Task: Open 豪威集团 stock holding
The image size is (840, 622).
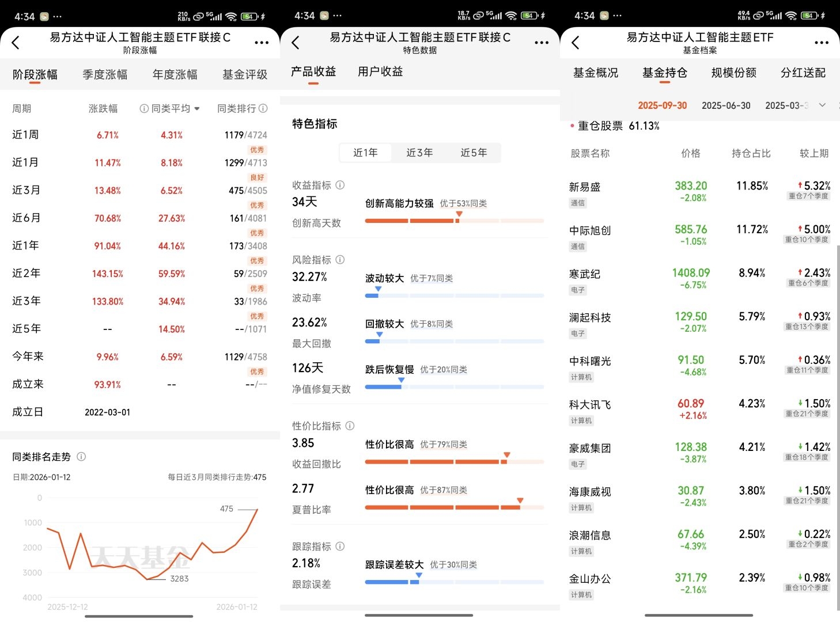Action: click(699, 454)
